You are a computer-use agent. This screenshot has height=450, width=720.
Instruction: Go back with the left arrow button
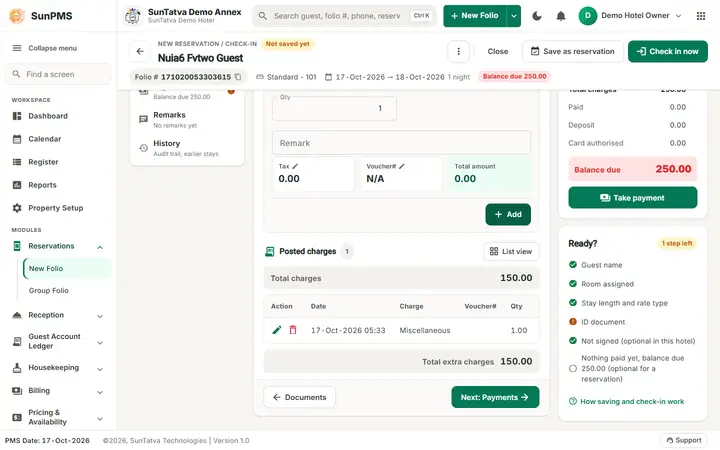[x=140, y=51]
